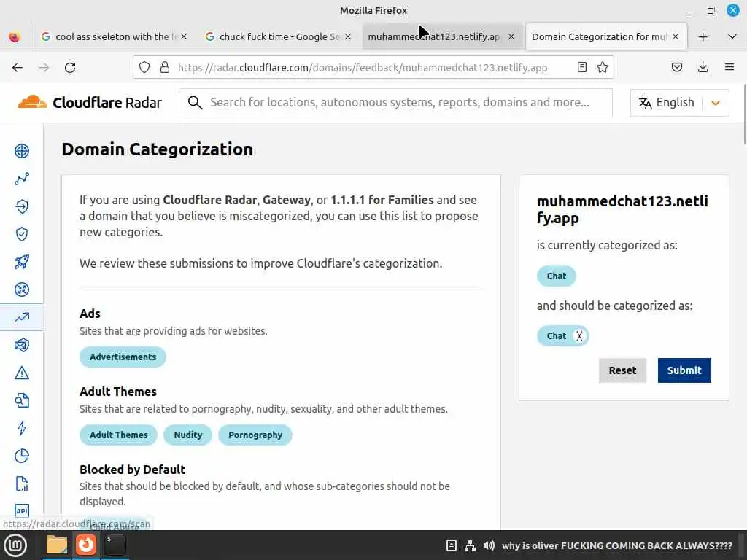Click the page vertical scrollbar
The height and width of the screenshot is (560, 747).
(743, 114)
